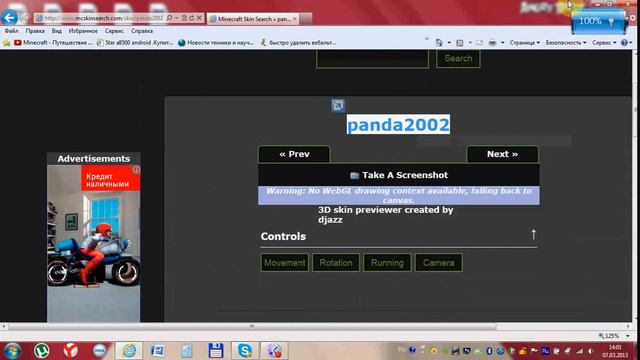640x360 pixels.
Task: Click the Кредит наличными advertisement
Action: point(93,243)
